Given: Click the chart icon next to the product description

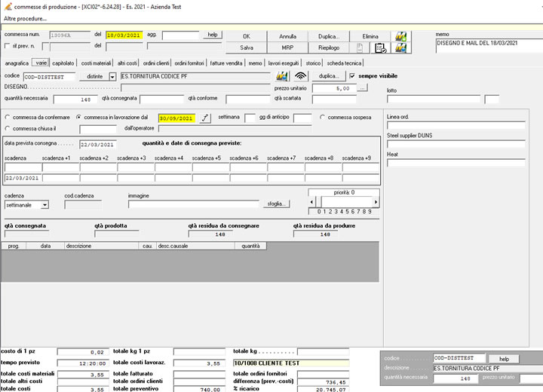Looking at the screenshot, I should 283,76.
